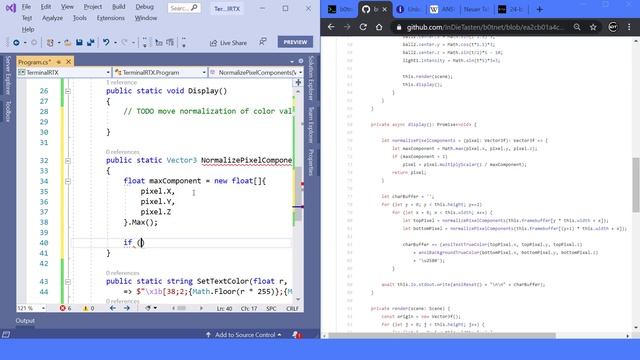Open the Edit menu
Screen dimensions: 640x360
pos(46,7)
